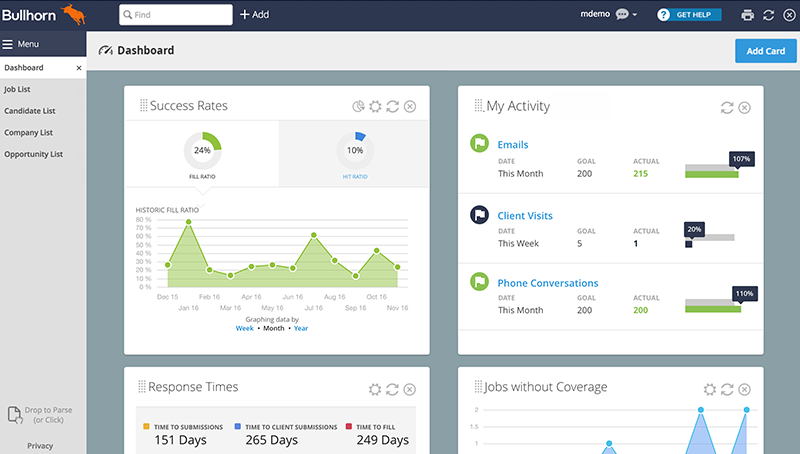800x454 pixels.
Task: Close the Dashboard tab in sidebar
Action: click(79, 68)
